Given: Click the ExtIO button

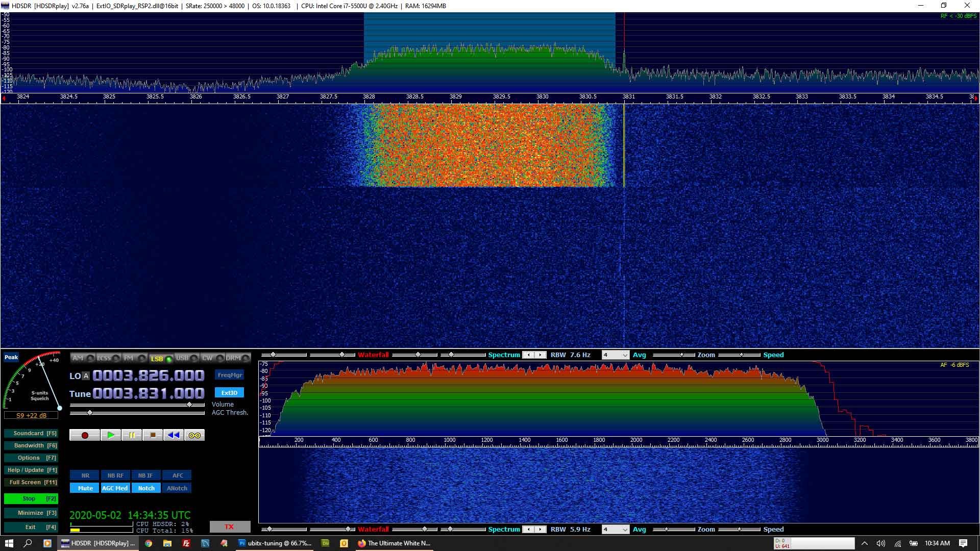Looking at the screenshot, I should pyautogui.click(x=229, y=393).
